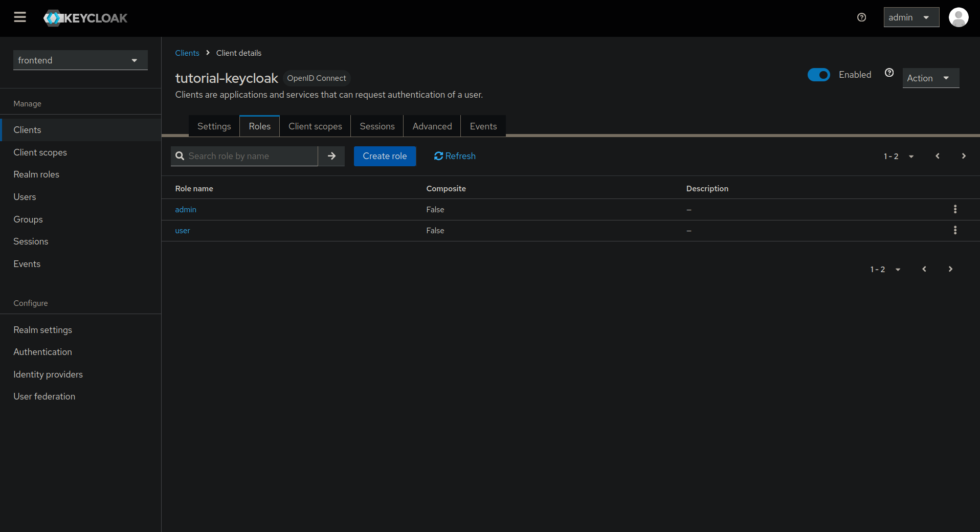Click the tutorial-keycloak client title
Screen dimensions: 980x532
tap(227, 78)
